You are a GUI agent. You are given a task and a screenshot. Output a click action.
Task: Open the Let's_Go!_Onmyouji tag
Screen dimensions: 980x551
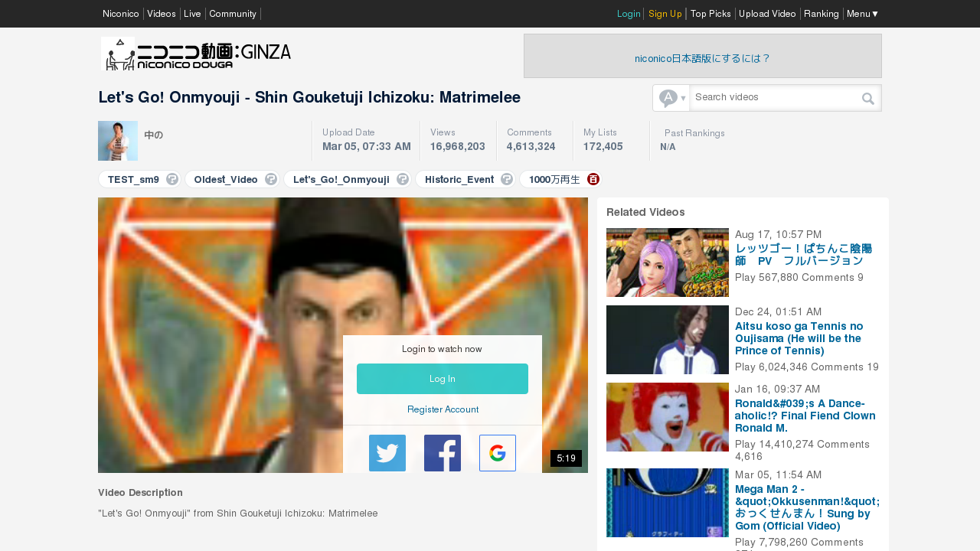[341, 179]
